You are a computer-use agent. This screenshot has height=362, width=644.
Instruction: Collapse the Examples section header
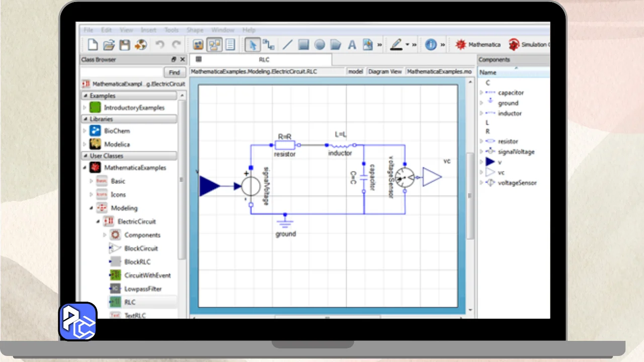129,96
